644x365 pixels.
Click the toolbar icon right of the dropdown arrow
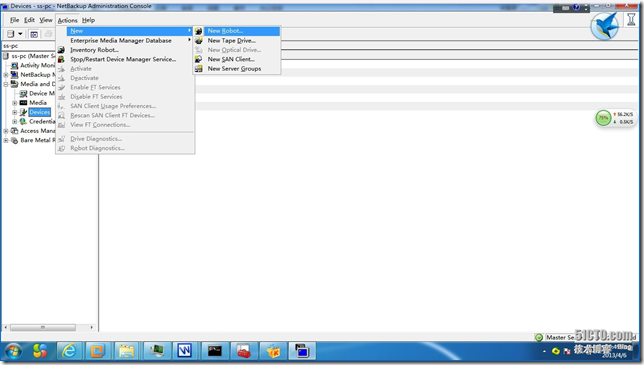tap(34, 34)
